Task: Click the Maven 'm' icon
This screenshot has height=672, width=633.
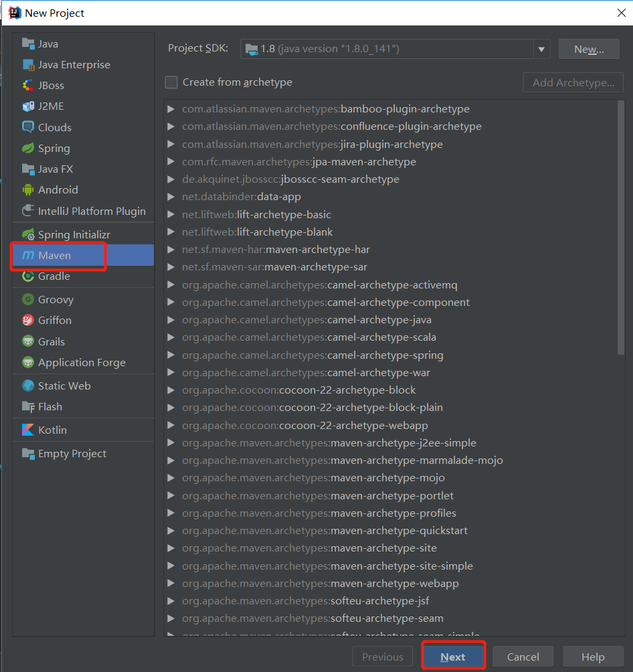Action: pos(28,256)
